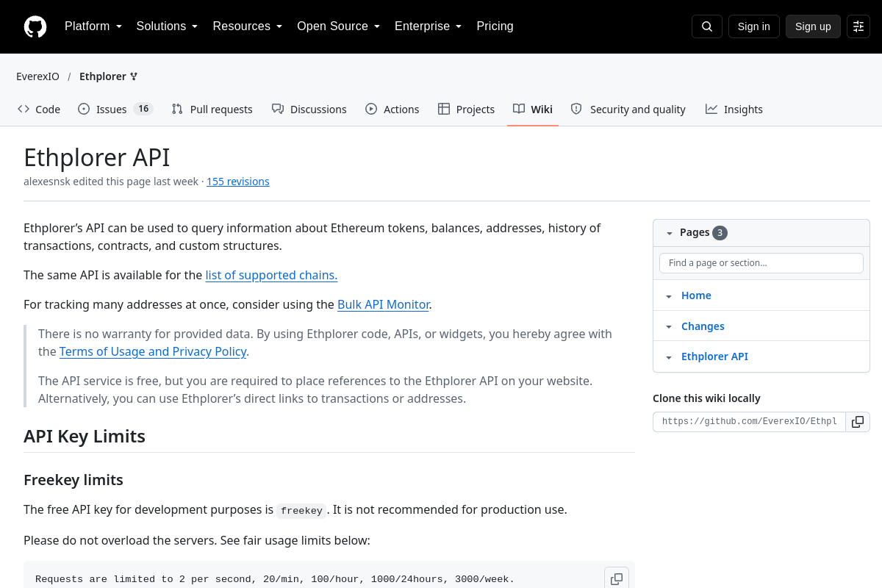Click the Issues count badge 16

143,109
